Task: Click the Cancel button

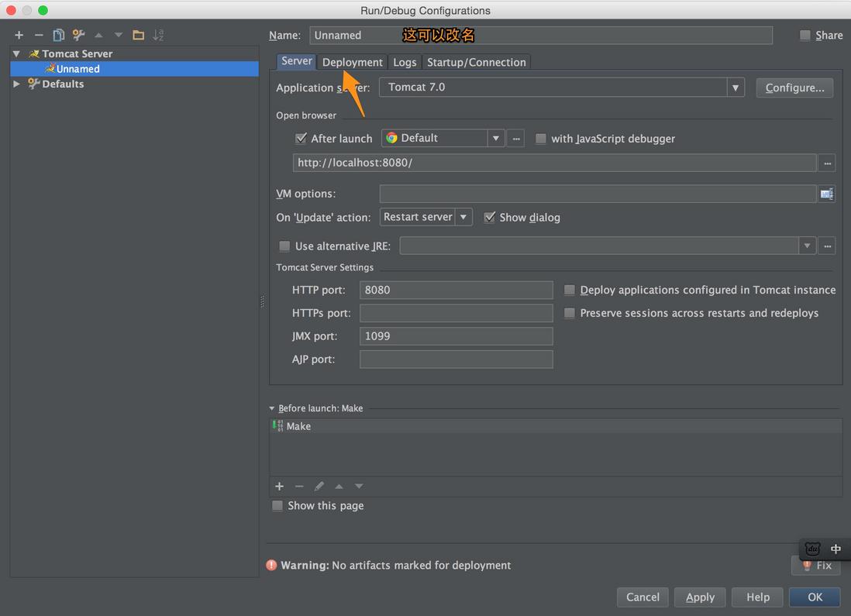Action: [643, 597]
